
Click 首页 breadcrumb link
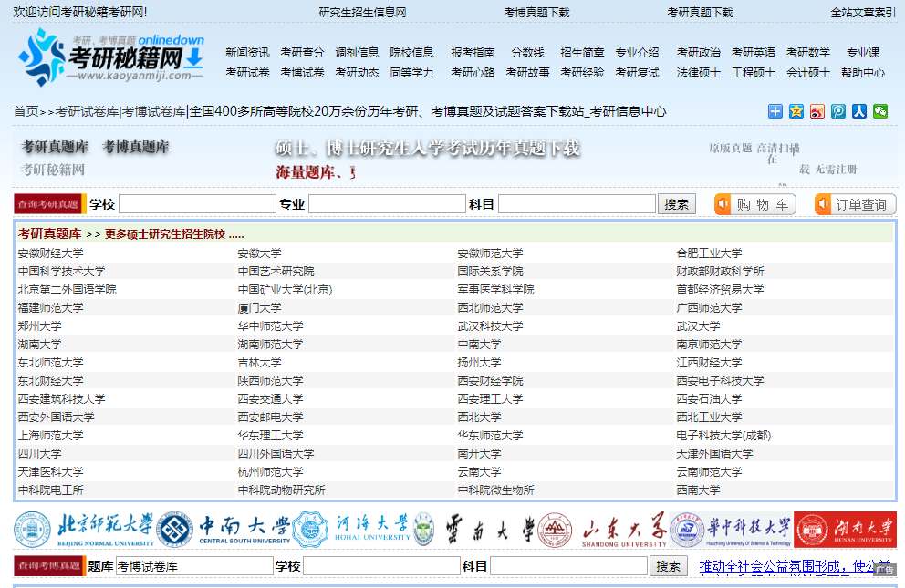[x=26, y=111]
